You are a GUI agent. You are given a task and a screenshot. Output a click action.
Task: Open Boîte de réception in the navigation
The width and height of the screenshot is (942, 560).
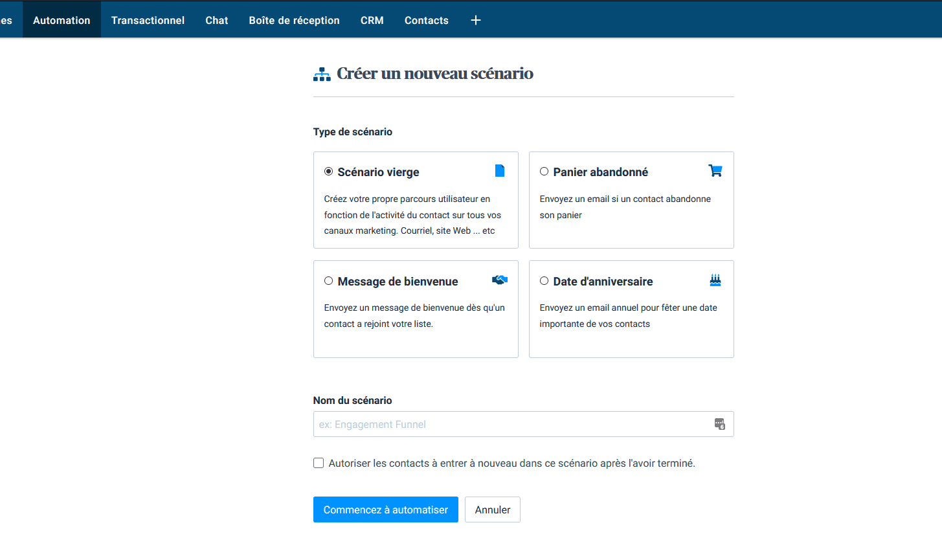coord(294,20)
